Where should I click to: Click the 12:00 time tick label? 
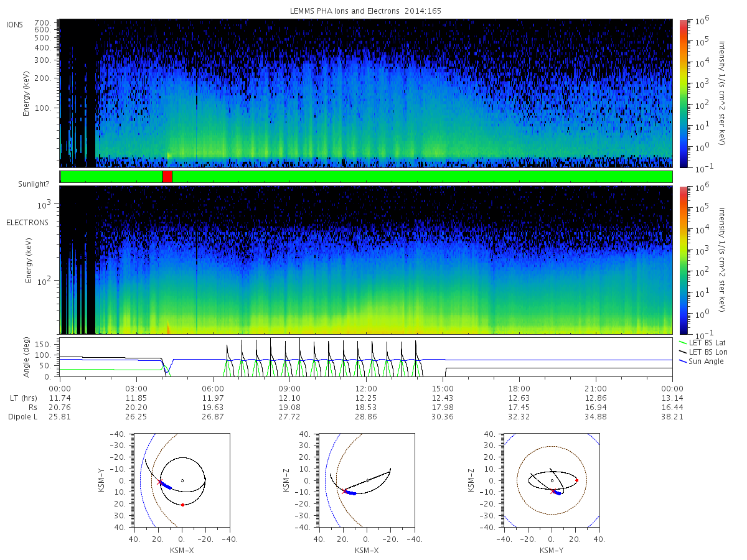[366, 388]
